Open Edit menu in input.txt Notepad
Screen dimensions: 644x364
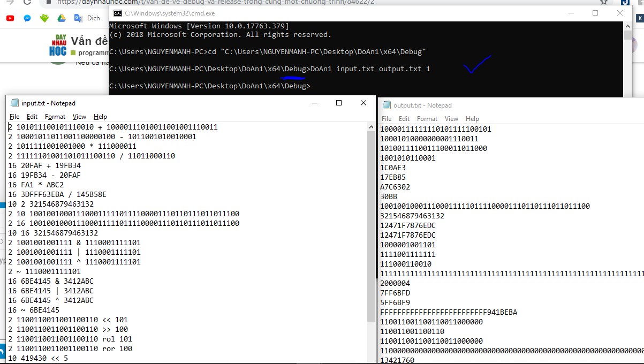[x=32, y=116]
